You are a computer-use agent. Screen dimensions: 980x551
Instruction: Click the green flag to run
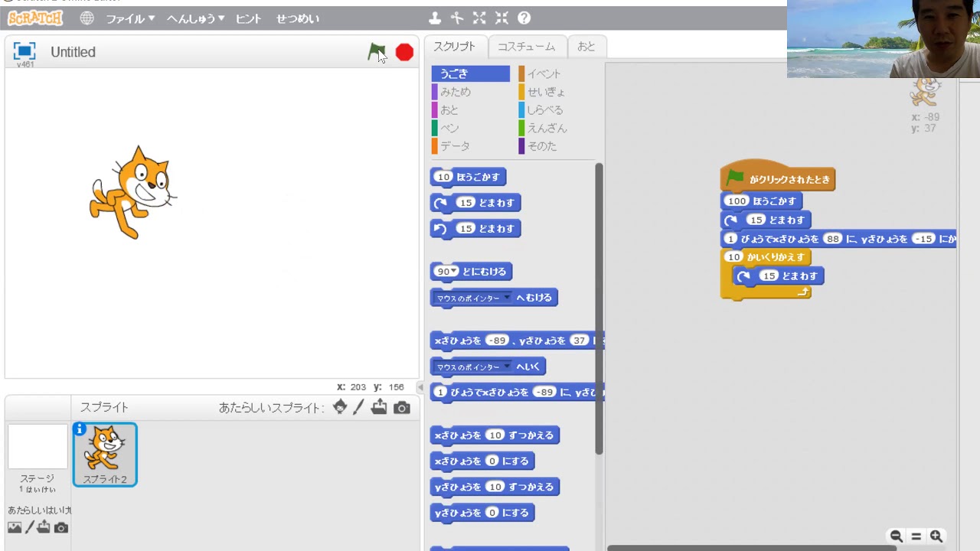[x=376, y=51]
